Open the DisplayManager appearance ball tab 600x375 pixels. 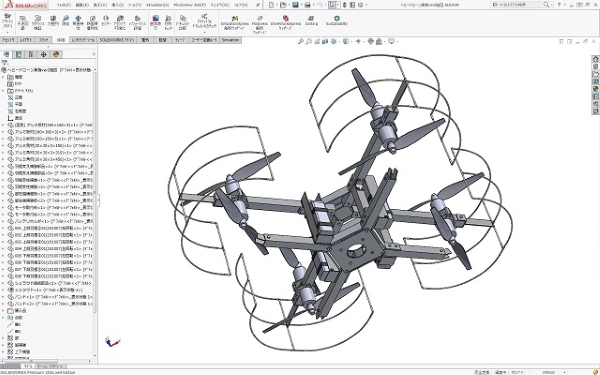pyautogui.click(x=56, y=54)
